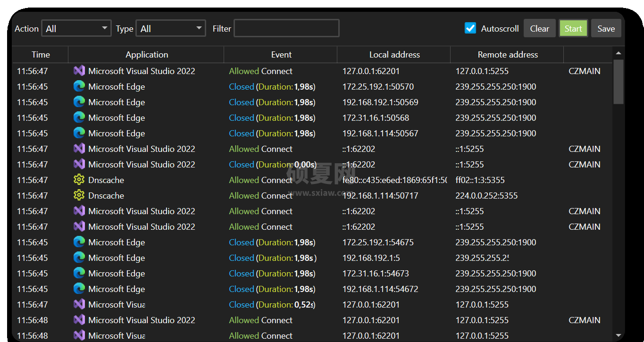Click Dnscache name in the ff02::1:3:5355 row

pos(106,180)
